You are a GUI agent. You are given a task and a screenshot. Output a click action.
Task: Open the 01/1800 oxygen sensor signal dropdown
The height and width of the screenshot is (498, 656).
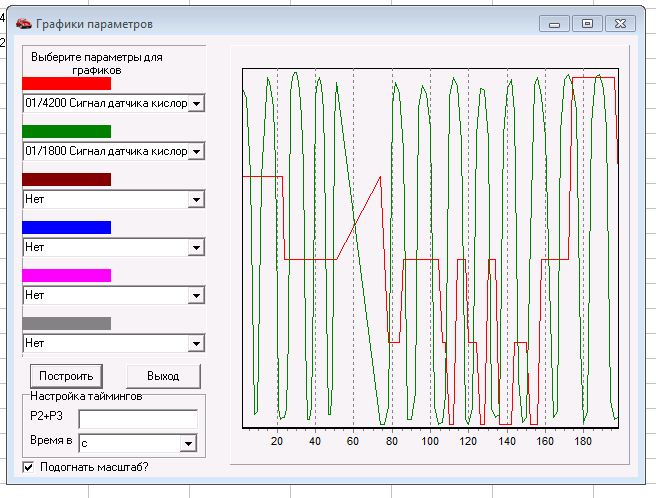click(x=196, y=151)
